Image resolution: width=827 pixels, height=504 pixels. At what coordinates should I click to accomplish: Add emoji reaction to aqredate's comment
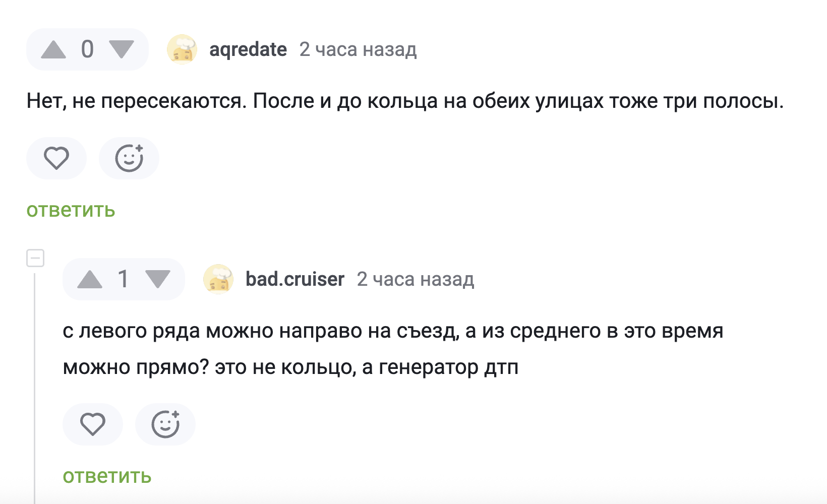pyautogui.click(x=129, y=158)
